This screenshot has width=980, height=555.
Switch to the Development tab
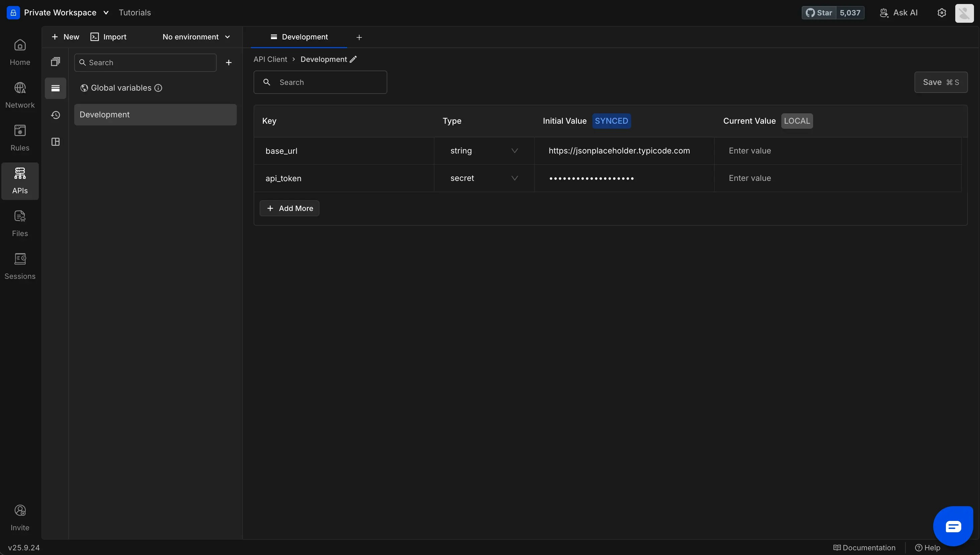pyautogui.click(x=299, y=37)
